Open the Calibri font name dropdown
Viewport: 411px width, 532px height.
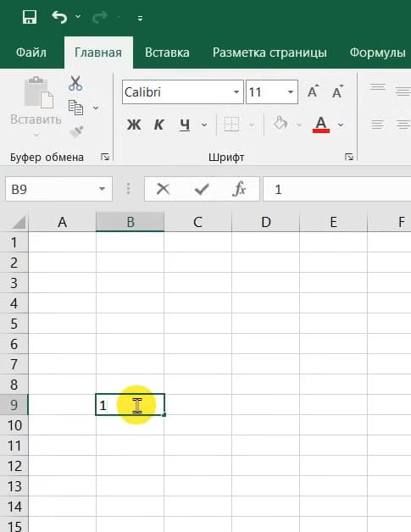click(x=236, y=92)
